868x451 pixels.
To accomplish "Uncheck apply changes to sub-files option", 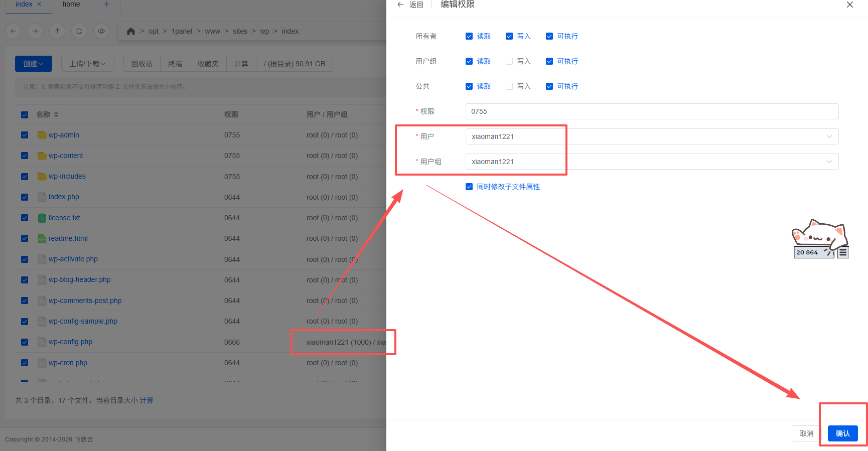I will (x=469, y=187).
